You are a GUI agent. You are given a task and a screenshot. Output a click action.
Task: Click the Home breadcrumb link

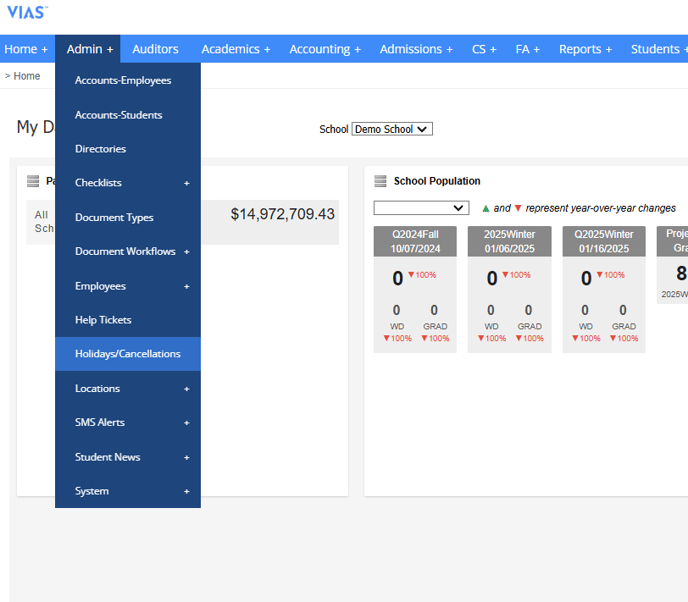pyautogui.click(x=27, y=76)
